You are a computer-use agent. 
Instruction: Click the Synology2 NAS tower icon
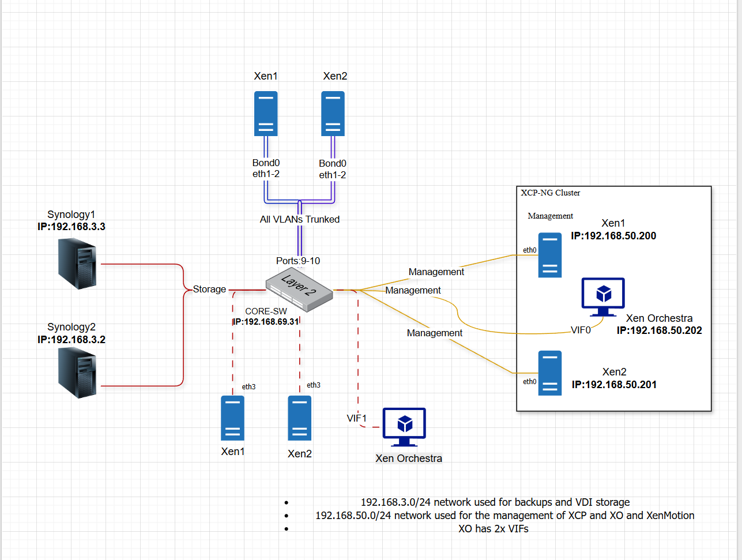coord(77,373)
